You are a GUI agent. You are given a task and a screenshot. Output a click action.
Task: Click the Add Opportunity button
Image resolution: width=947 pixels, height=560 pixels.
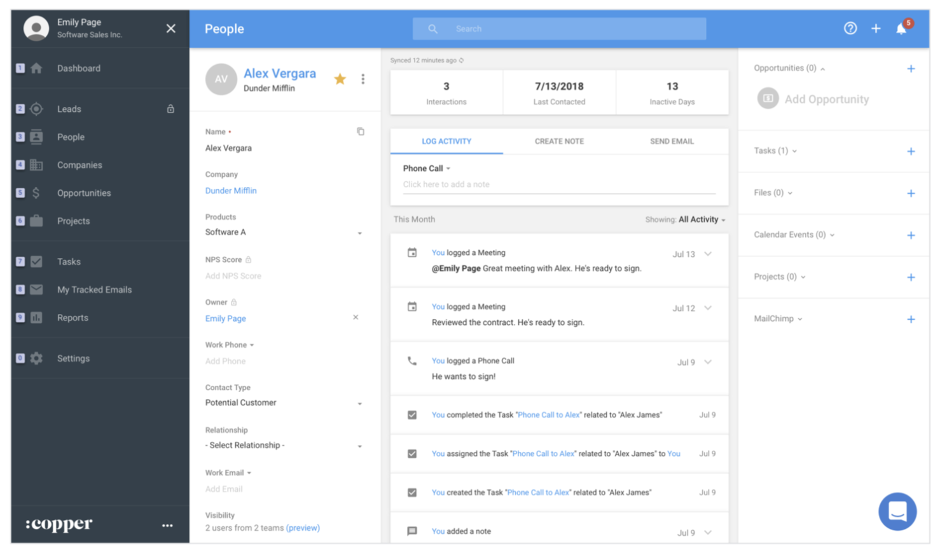pos(813,99)
